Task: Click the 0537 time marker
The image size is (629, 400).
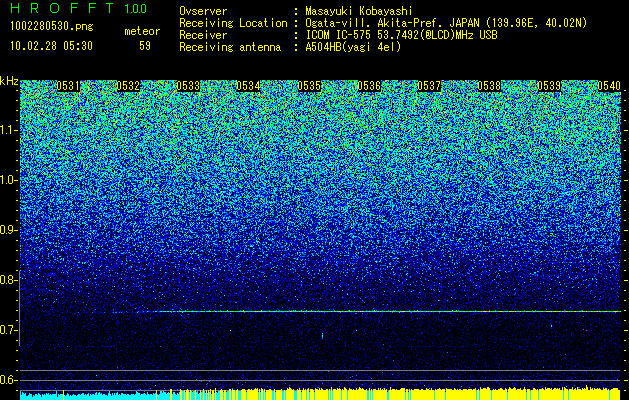Action: coord(429,86)
